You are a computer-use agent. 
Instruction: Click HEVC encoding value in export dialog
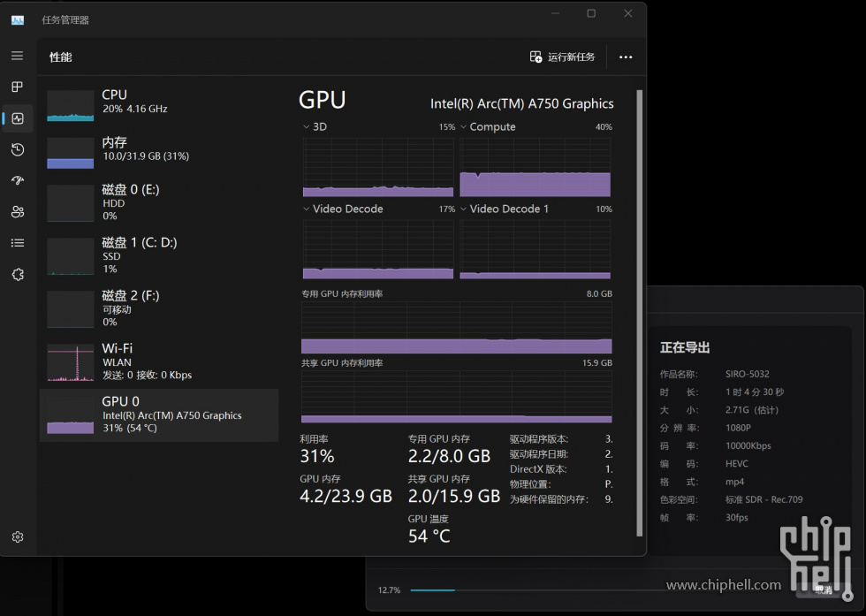tap(737, 463)
